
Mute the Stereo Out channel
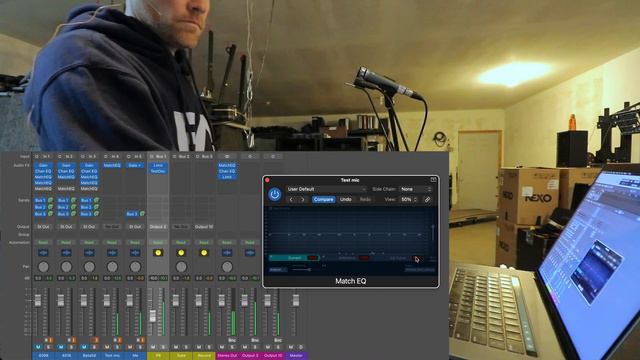[x=222, y=347]
